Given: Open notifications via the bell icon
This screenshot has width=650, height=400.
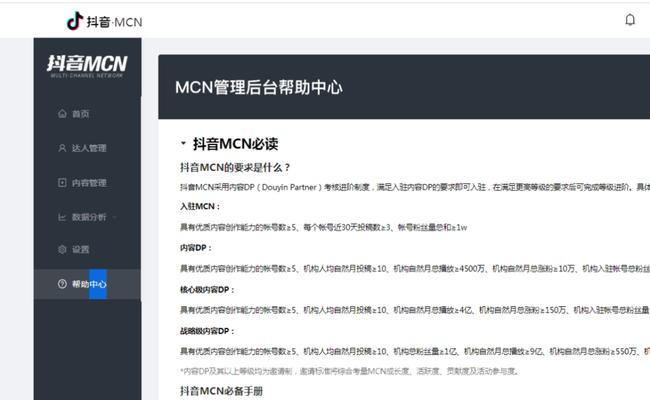Looking at the screenshot, I should [x=630, y=19].
